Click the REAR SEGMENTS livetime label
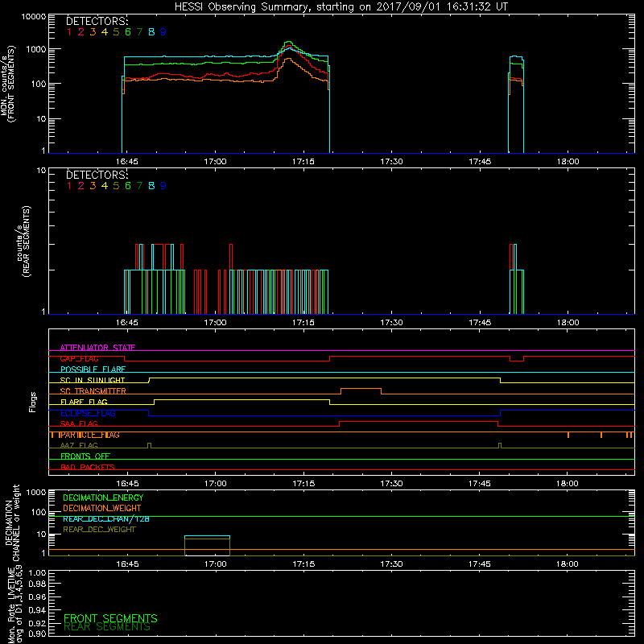The width and height of the screenshot is (644, 644). point(107,627)
